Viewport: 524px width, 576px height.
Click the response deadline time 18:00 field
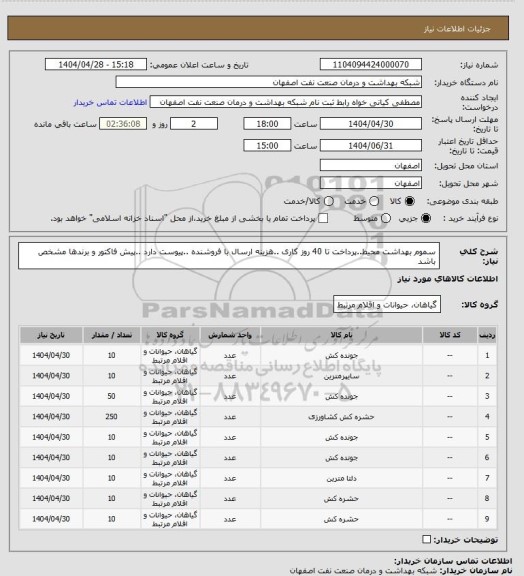coord(267,124)
